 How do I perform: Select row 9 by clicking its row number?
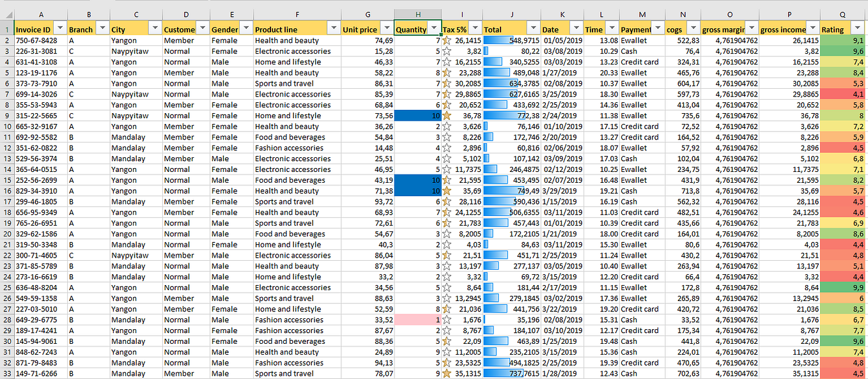[x=6, y=116]
